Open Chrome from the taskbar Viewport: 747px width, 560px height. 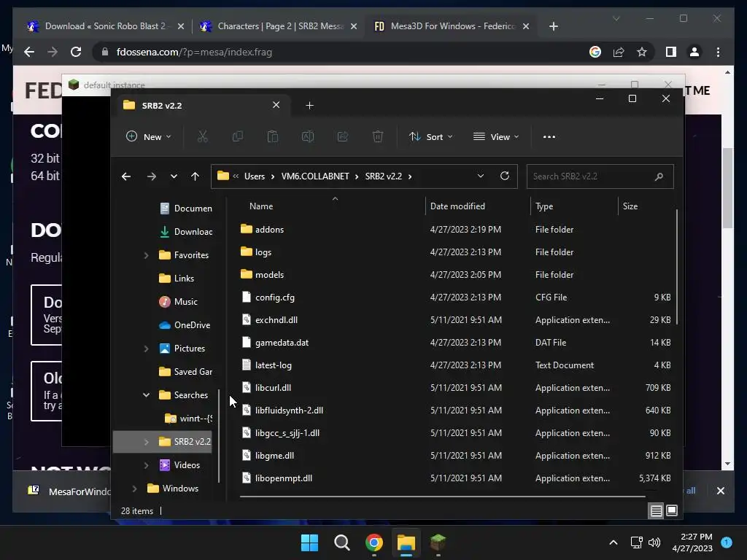374,542
